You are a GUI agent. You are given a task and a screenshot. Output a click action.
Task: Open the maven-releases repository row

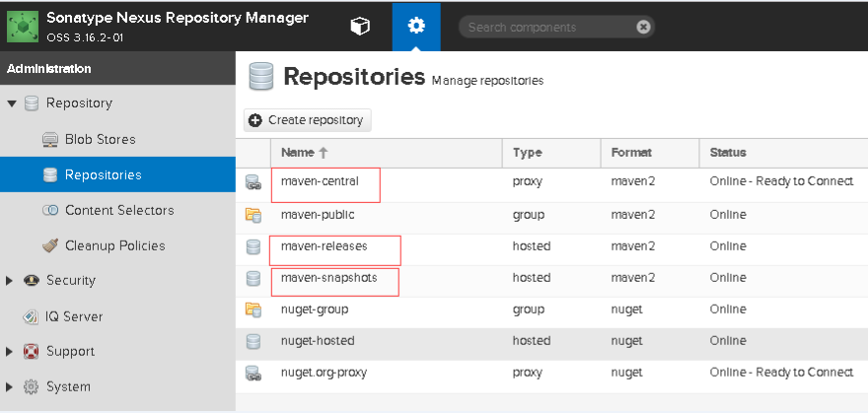coord(551,246)
